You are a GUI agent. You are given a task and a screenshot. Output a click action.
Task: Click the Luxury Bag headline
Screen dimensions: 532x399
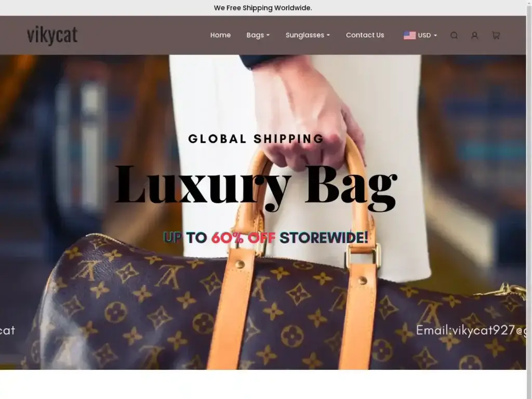pyautogui.click(x=256, y=187)
